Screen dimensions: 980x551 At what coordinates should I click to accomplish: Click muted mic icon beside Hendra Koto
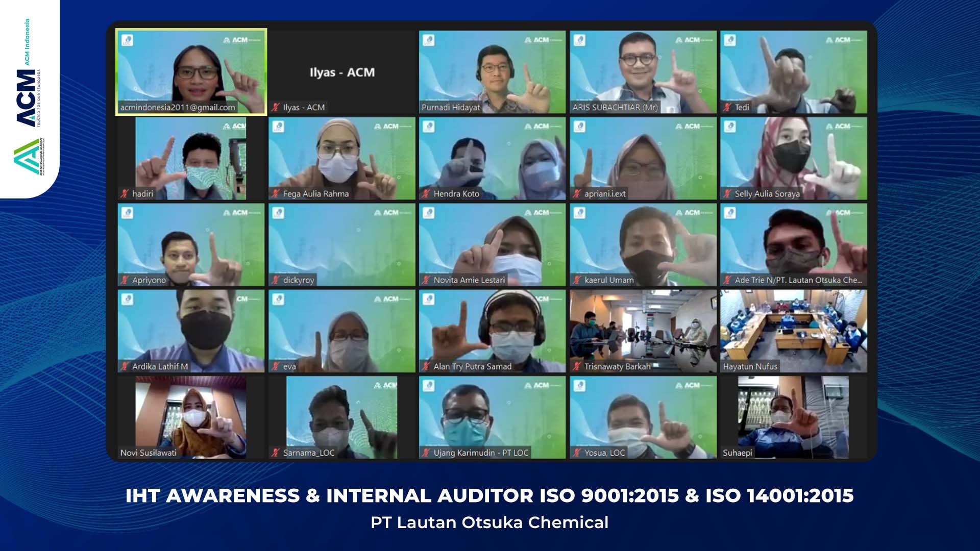[x=426, y=193]
